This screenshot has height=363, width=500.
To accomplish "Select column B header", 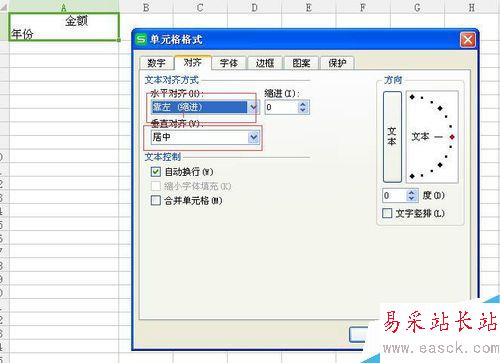I will [x=146, y=7].
